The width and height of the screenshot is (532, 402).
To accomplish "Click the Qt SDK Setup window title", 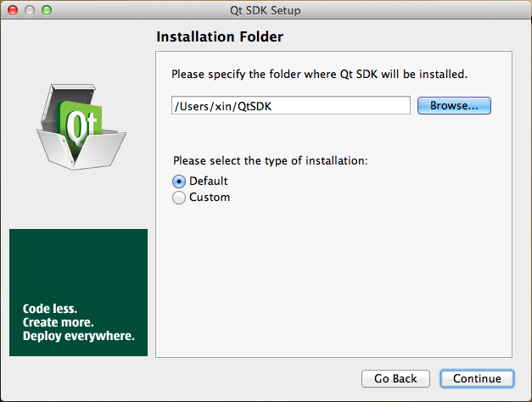I will [x=266, y=10].
